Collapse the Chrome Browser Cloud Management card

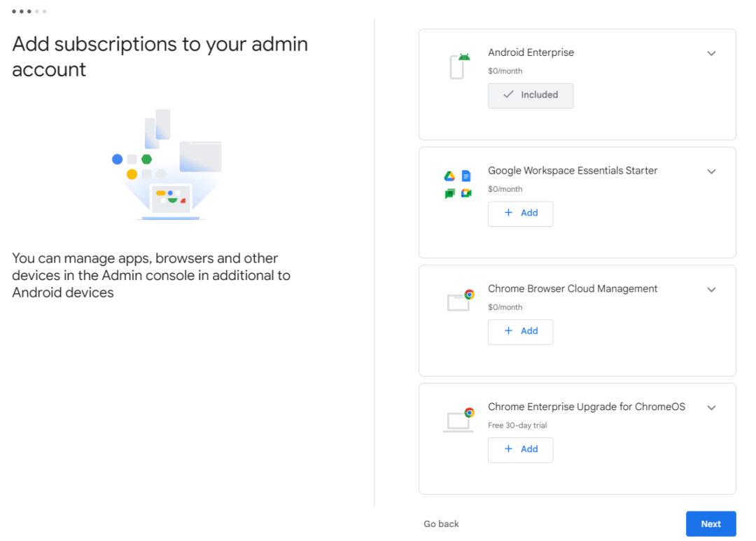[x=711, y=290]
